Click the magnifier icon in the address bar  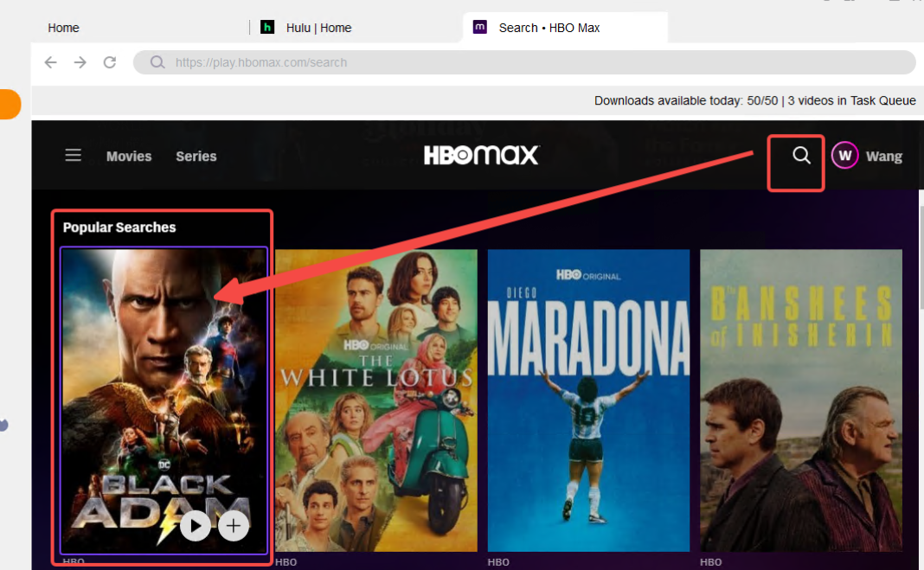(157, 62)
